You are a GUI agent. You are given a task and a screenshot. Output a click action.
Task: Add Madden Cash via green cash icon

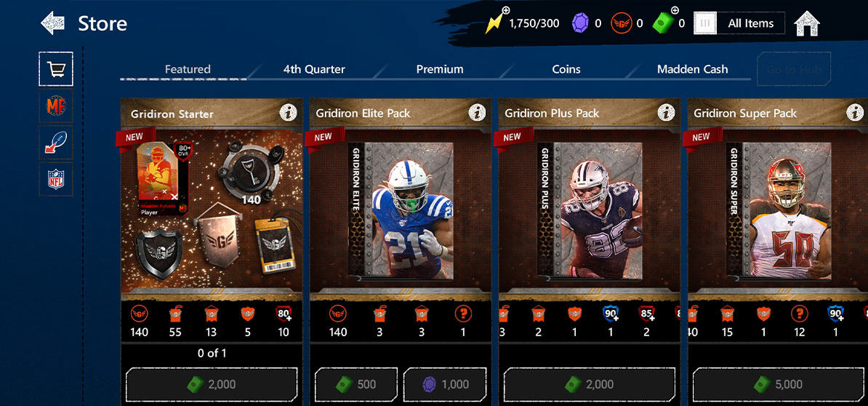click(665, 22)
